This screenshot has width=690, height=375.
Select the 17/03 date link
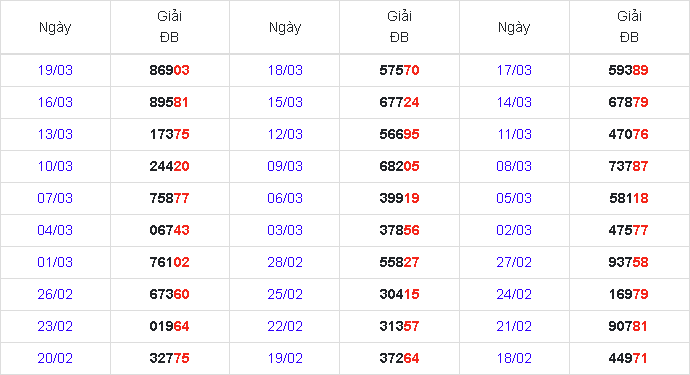tap(514, 70)
